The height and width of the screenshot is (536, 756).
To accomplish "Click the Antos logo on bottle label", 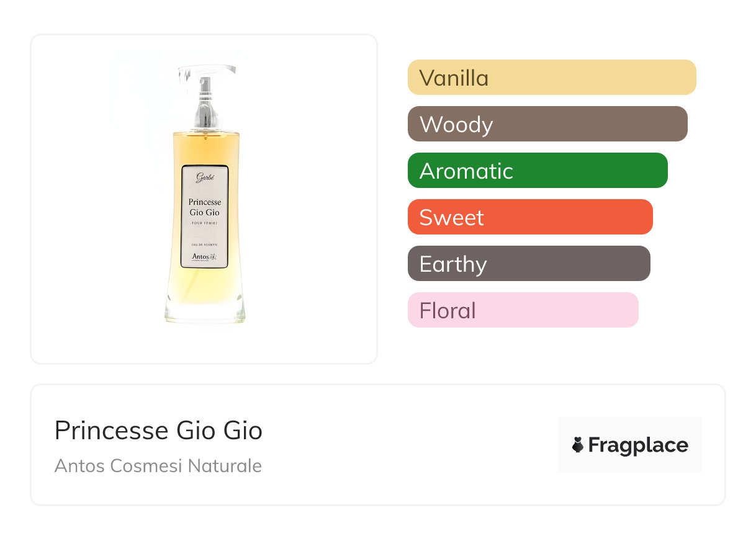I will coord(205,257).
